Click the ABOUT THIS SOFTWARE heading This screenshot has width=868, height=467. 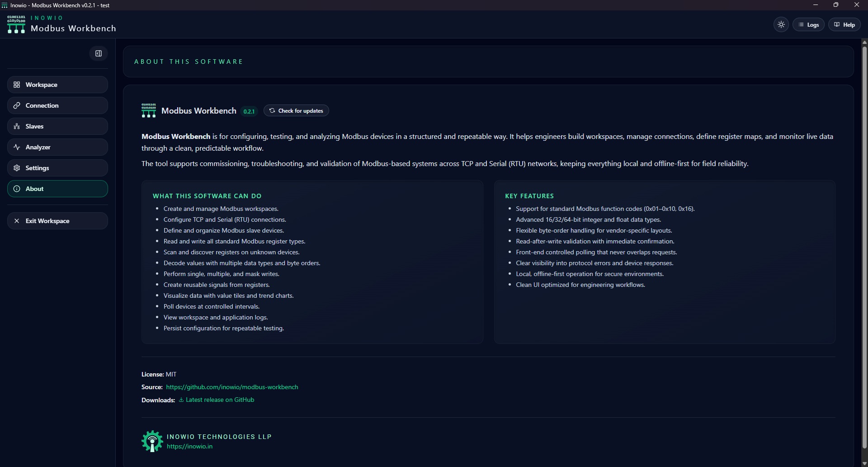(189, 62)
